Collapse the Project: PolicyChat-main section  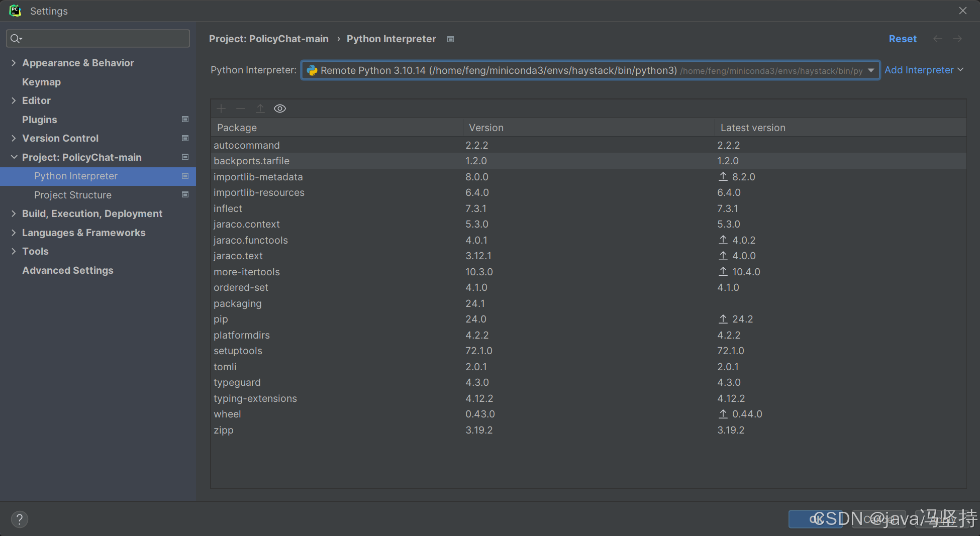14,157
